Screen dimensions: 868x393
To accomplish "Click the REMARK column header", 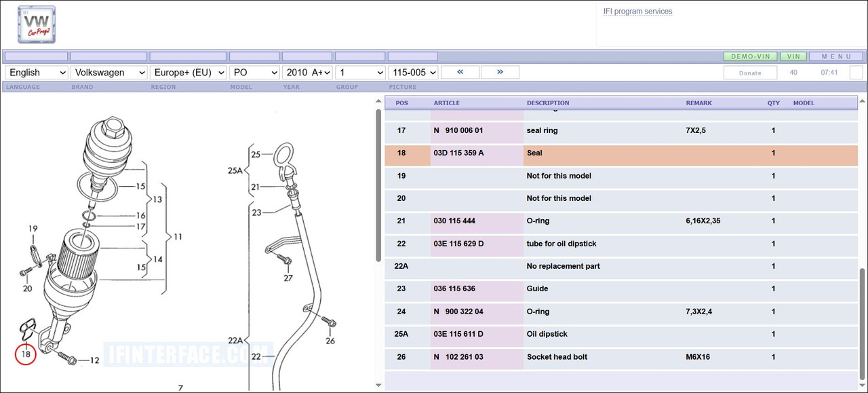I will pyautogui.click(x=699, y=103).
